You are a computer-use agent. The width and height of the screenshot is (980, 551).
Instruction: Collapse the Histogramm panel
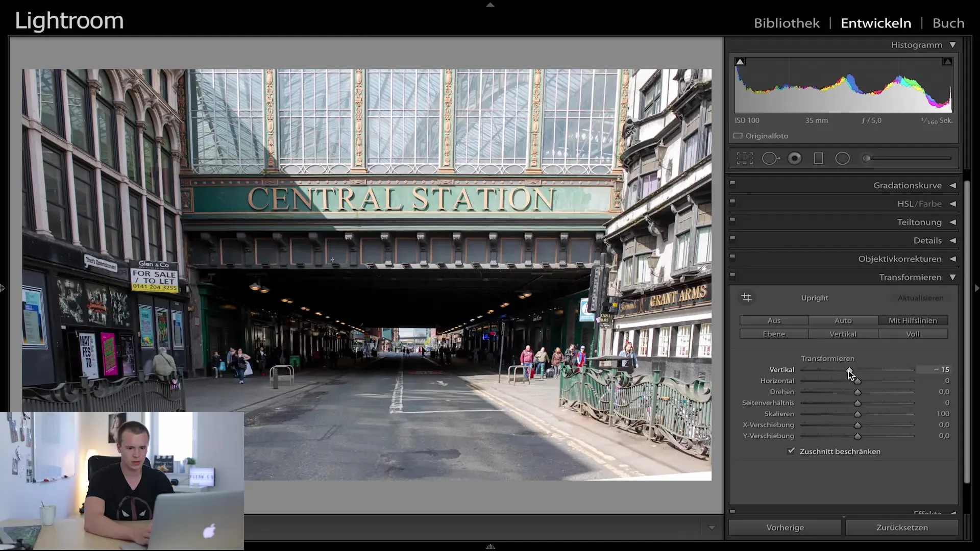coord(952,45)
